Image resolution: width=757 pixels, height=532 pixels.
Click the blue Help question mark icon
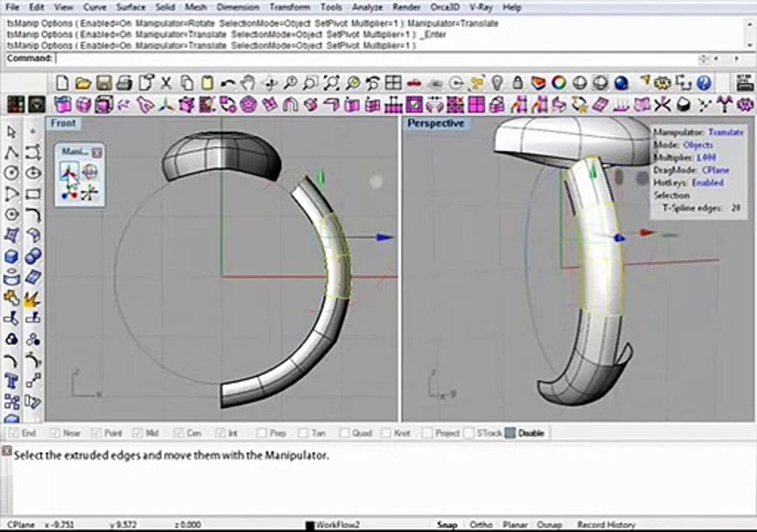(704, 83)
